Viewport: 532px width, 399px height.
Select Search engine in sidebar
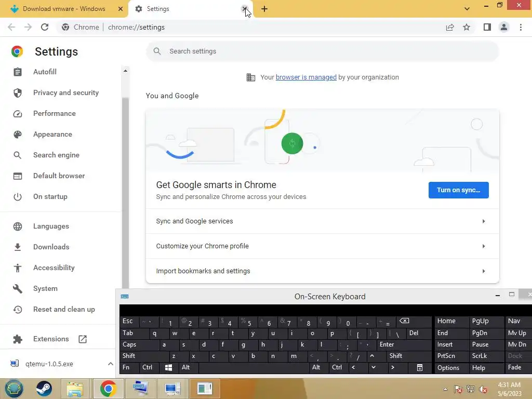coord(56,155)
